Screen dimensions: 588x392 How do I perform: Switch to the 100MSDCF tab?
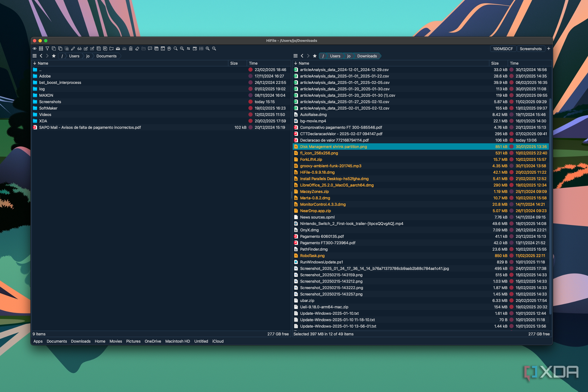tap(502, 49)
